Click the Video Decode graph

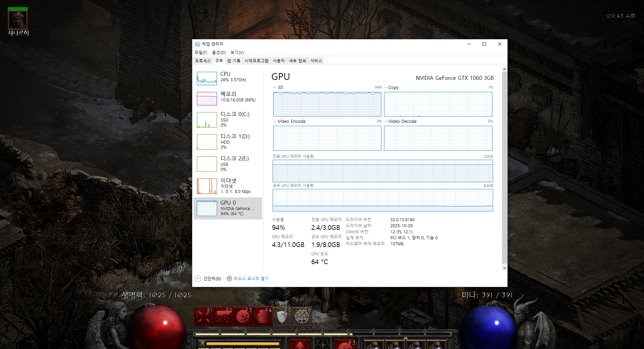coord(438,138)
